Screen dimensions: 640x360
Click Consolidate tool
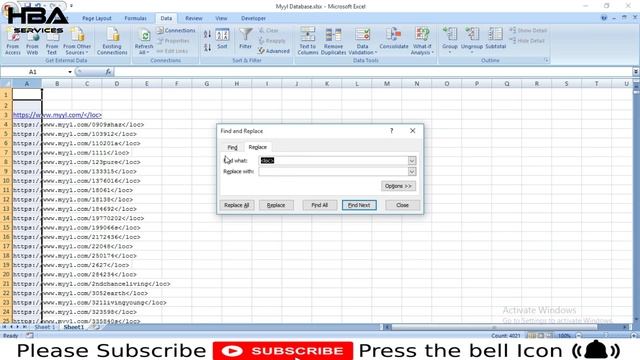click(394, 39)
